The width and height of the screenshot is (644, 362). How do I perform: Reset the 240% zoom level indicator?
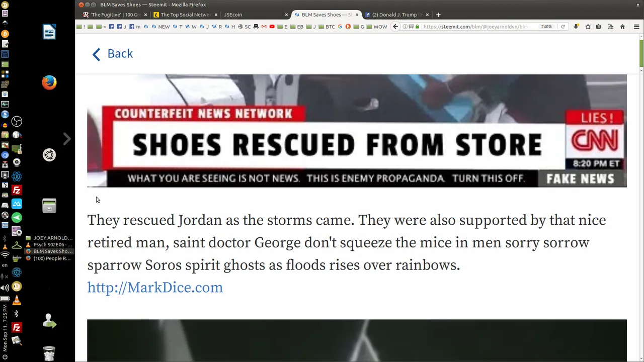(x=546, y=27)
